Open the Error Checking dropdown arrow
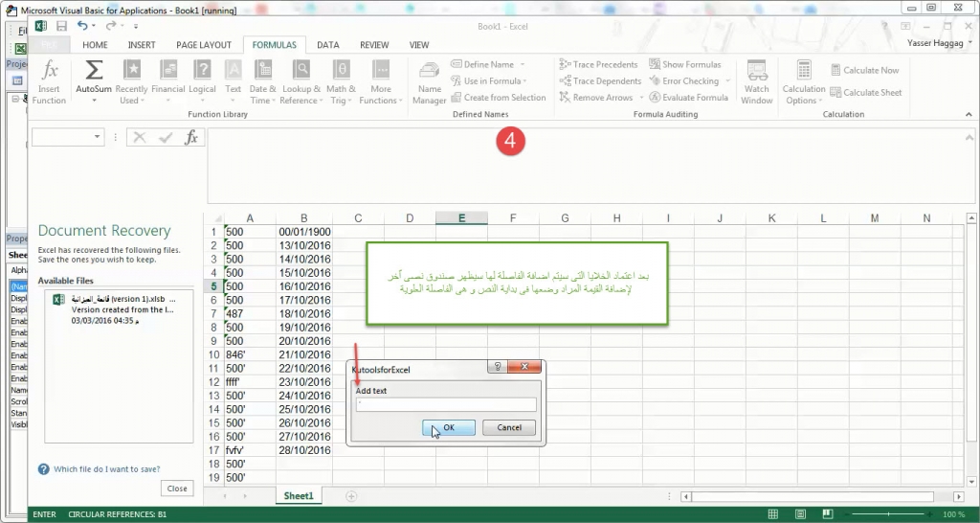 click(727, 81)
